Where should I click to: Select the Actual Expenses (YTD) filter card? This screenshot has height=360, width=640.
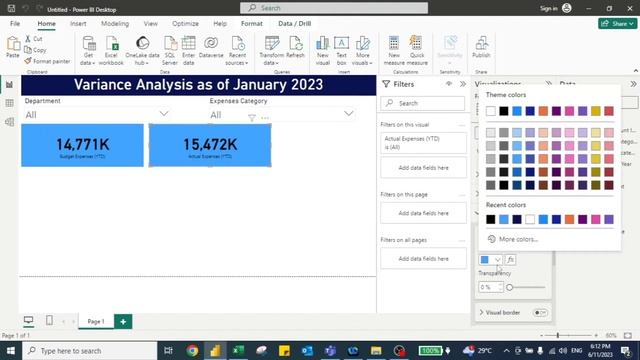tap(423, 143)
